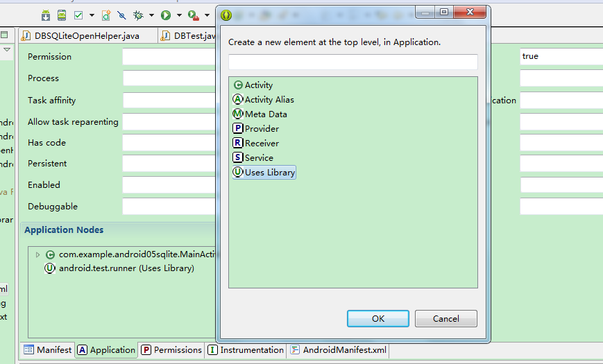This screenshot has height=364, width=603.
Task: Click the Debuggable field
Action: coord(169,207)
